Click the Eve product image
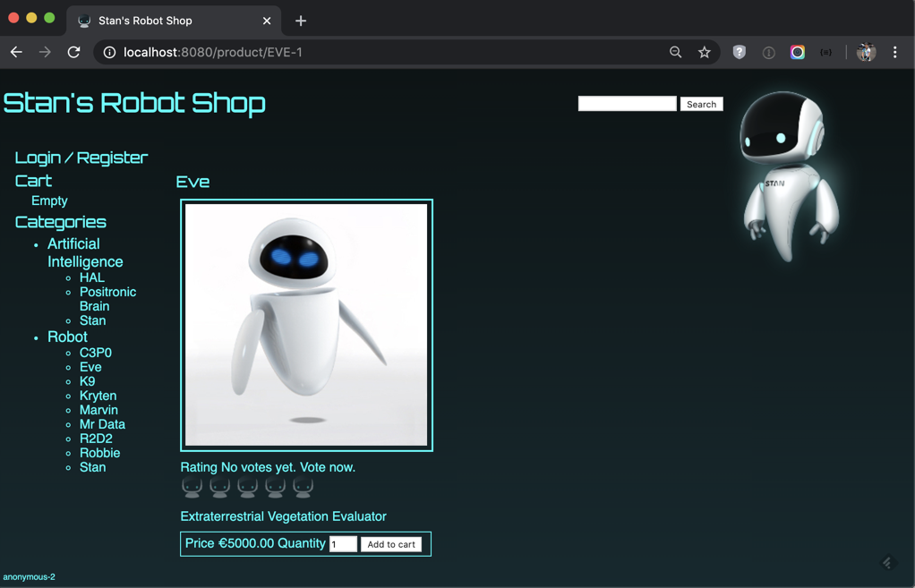The height and width of the screenshot is (588, 915). [x=306, y=325]
